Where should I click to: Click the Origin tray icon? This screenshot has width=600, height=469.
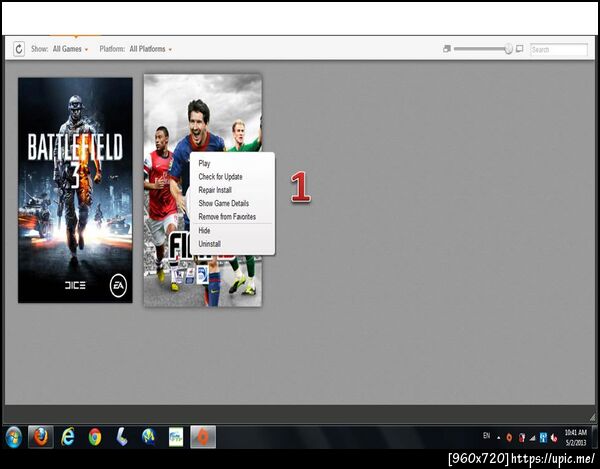point(509,438)
